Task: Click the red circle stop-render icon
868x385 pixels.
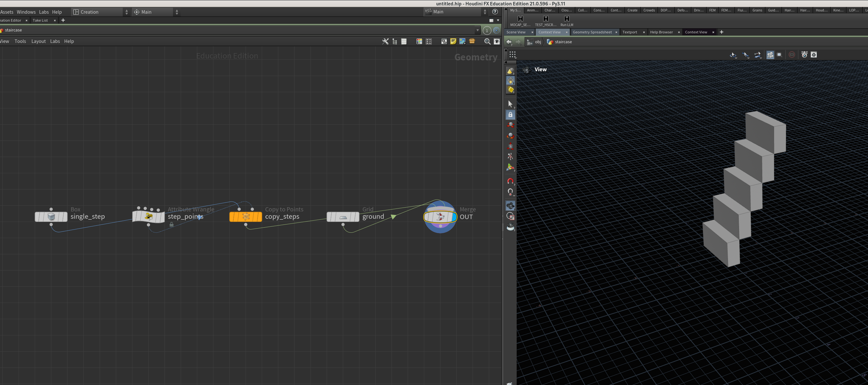Action: point(792,55)
